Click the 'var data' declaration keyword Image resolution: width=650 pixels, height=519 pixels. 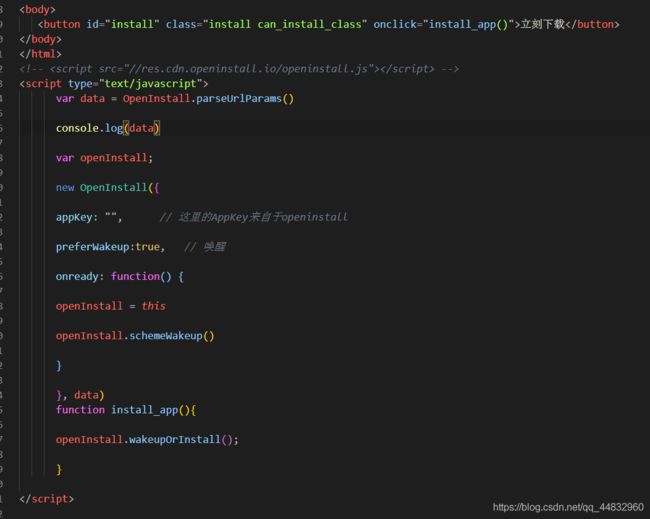tap(65, 99)
